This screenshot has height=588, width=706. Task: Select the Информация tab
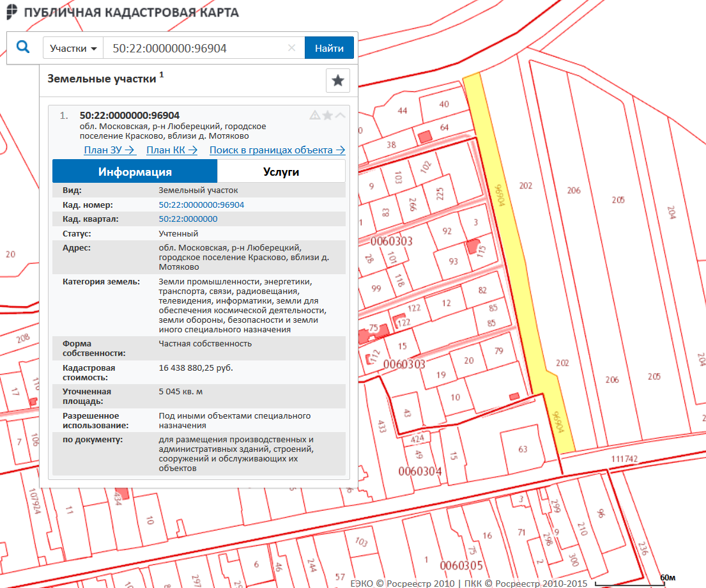(x=135, y=172)
